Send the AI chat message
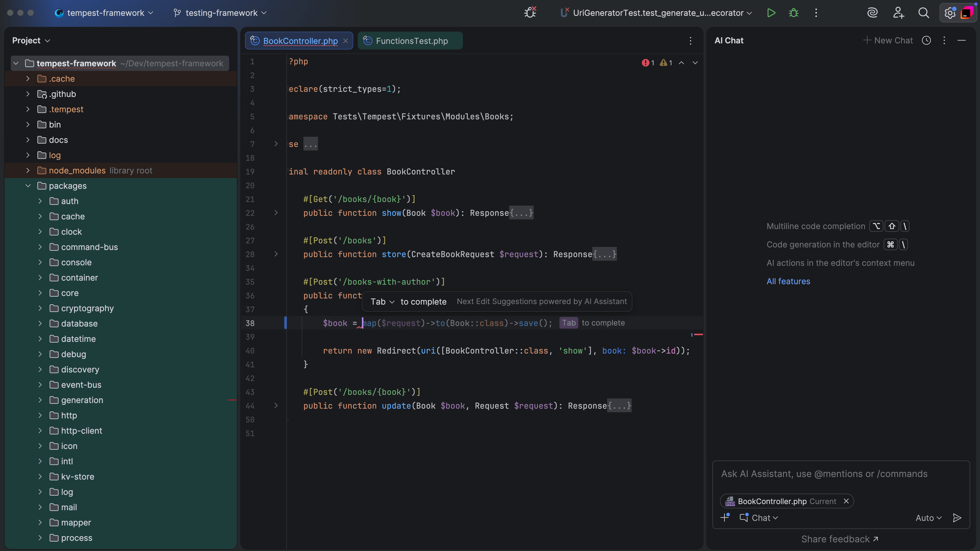Viewport: 980px width, 551px height. tap(957, 518)
